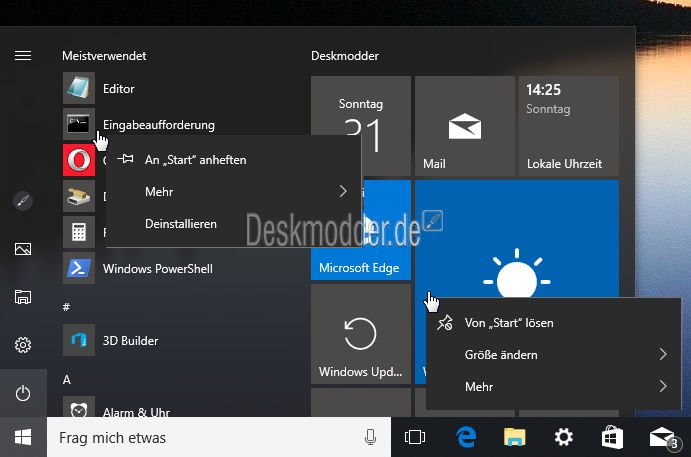
Task: Open File Explorer on the taskbar
Action: pos(515,437)
